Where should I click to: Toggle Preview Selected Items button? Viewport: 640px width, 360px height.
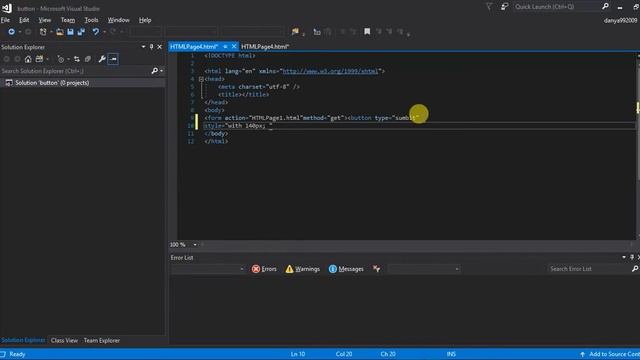113,59
